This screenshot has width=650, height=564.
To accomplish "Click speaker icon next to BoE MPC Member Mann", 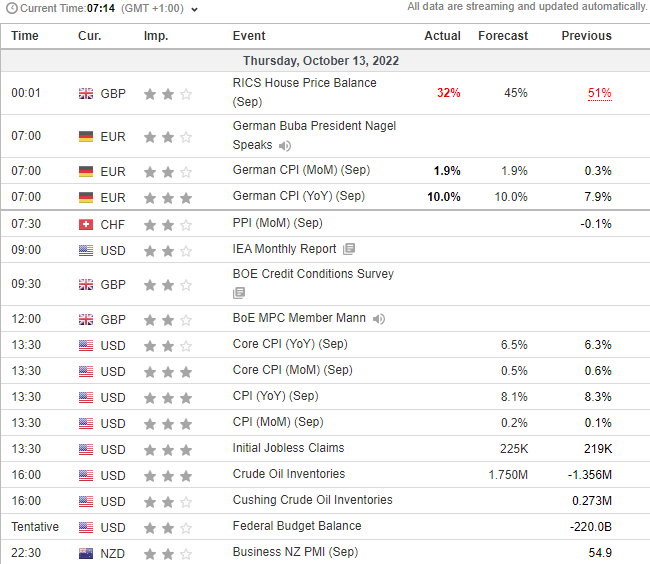I will [379, 320].
